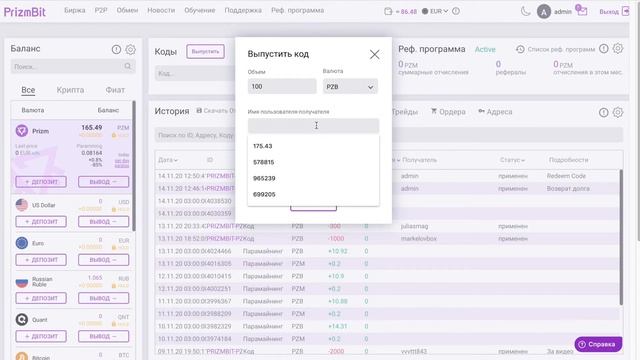Viewport: 640px width, 360px height.
Task: Click the Russian Ruble flag icon
Action: pyautogui.click(x=22, y=282)
